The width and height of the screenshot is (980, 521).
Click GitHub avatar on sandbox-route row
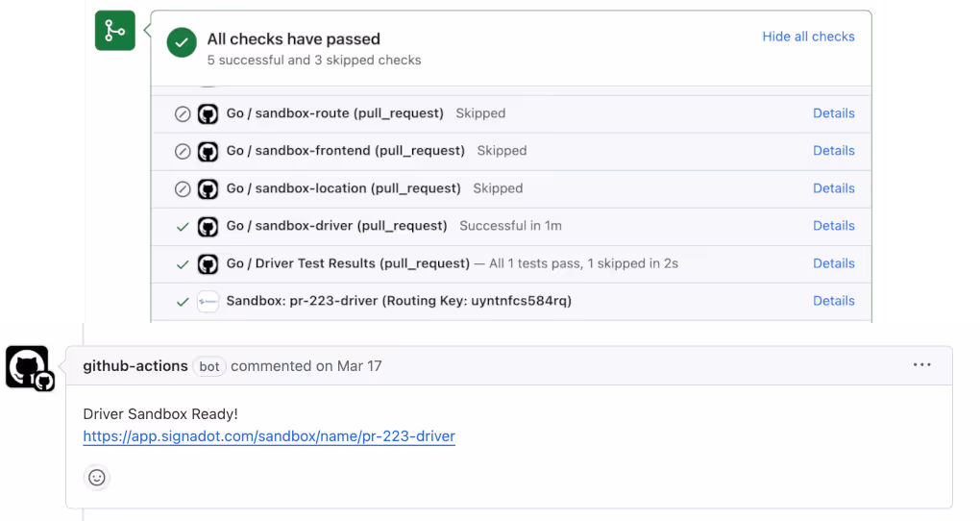coord(208,113)
